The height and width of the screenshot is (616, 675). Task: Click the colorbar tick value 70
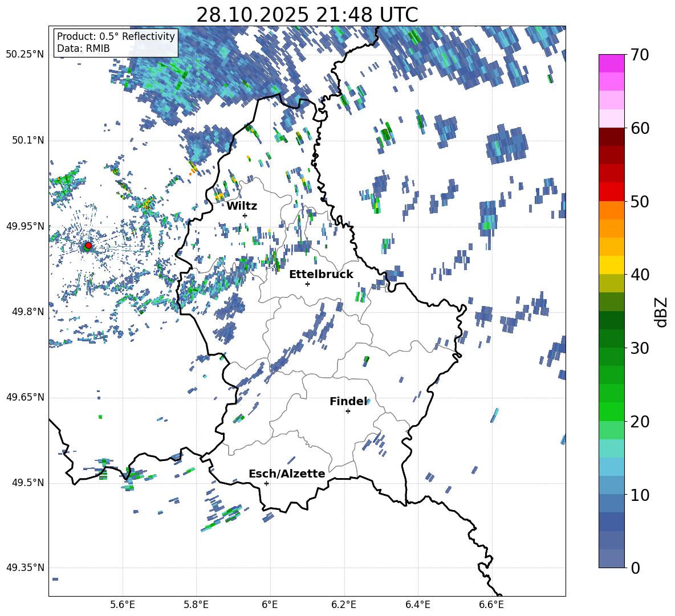click(640, 55)
